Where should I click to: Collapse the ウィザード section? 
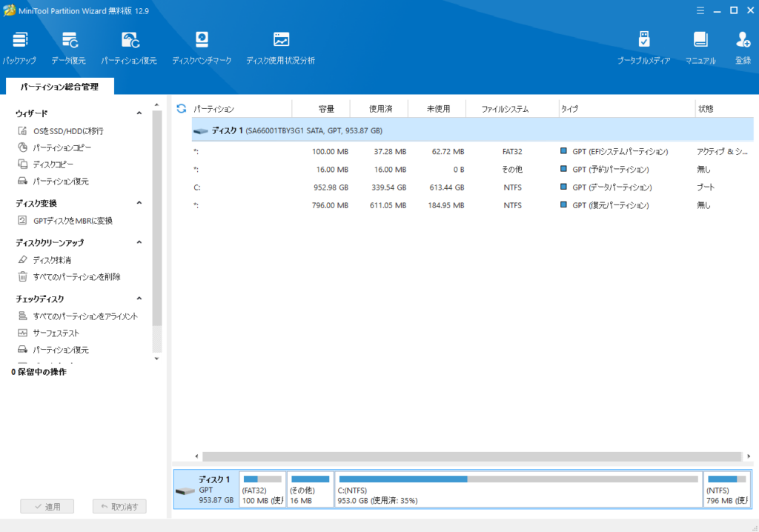[139, 113]
